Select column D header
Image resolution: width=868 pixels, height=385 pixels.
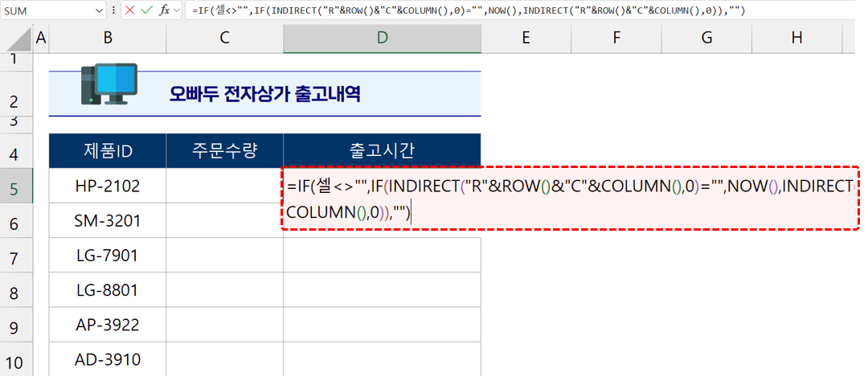click(382, 37)
